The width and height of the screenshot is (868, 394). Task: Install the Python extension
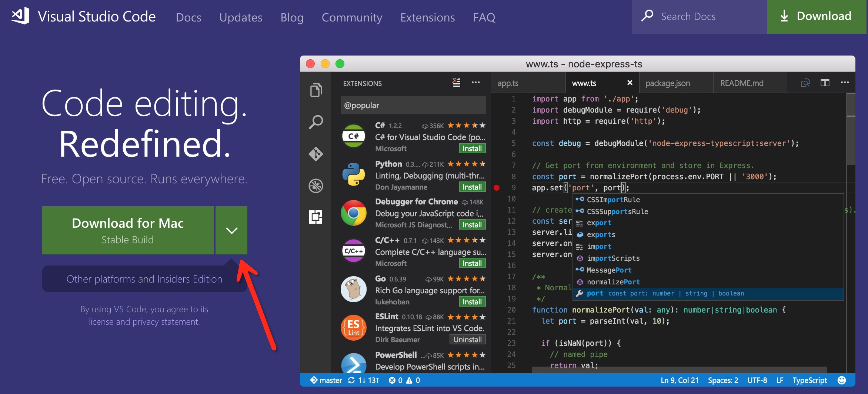click(x=472, y=187)
